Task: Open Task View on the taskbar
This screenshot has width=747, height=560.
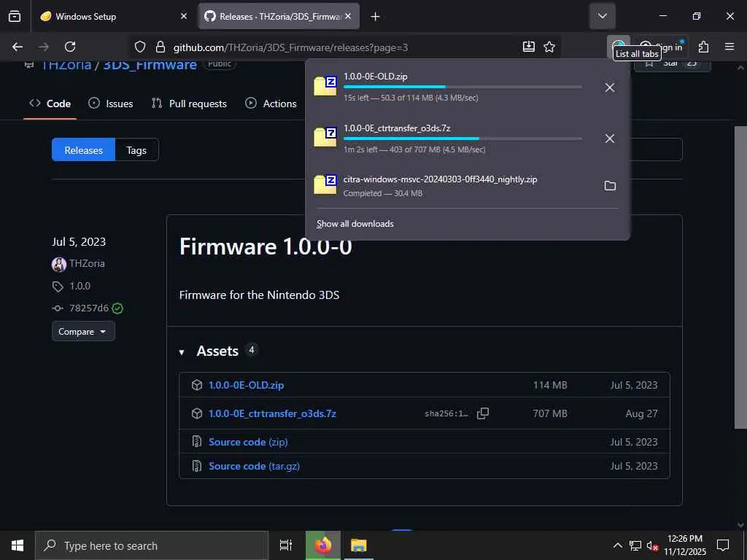Action: 285,545
